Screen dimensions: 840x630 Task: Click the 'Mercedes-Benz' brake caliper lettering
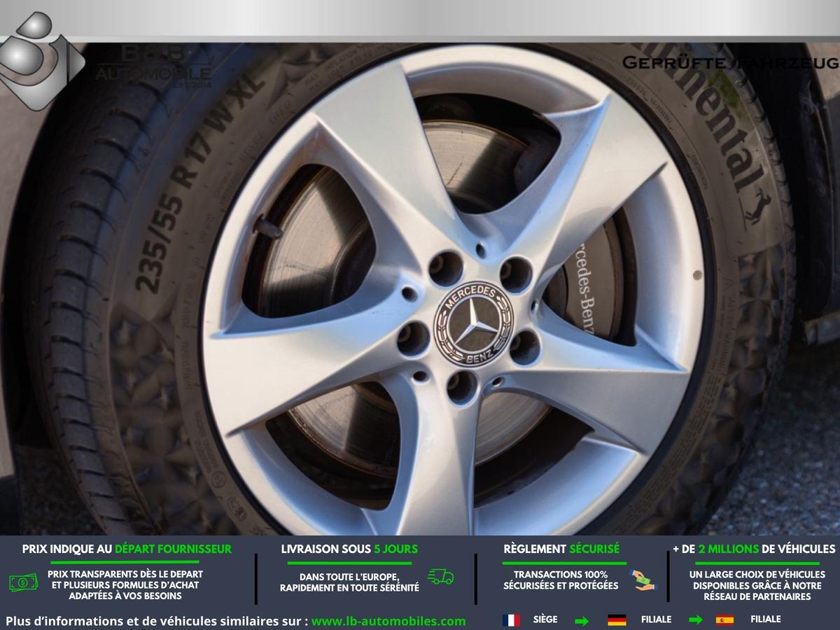(x=584, y=287)
